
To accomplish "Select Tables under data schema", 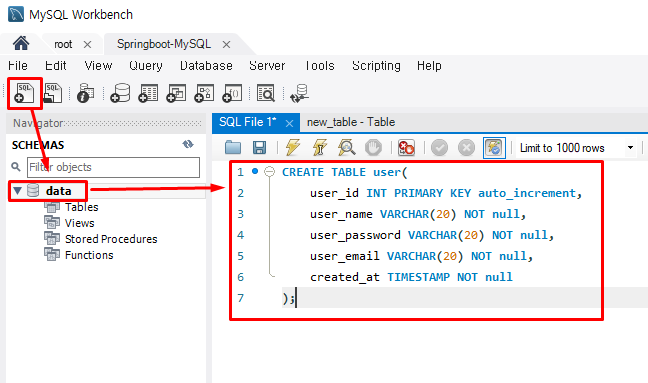I will point(81,207).
